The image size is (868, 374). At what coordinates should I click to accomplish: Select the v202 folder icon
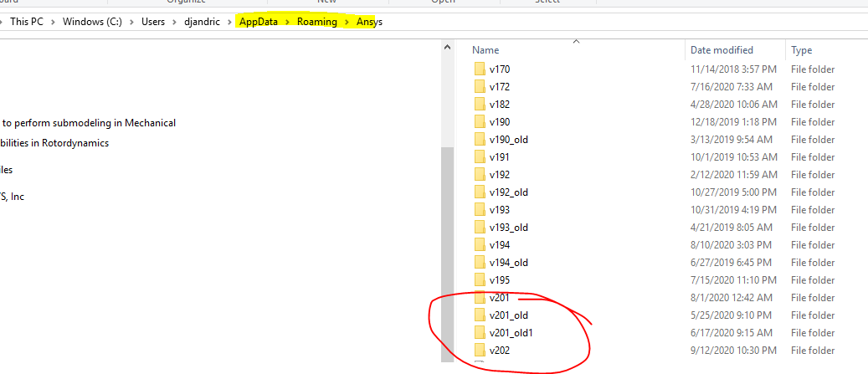[480, 351]
